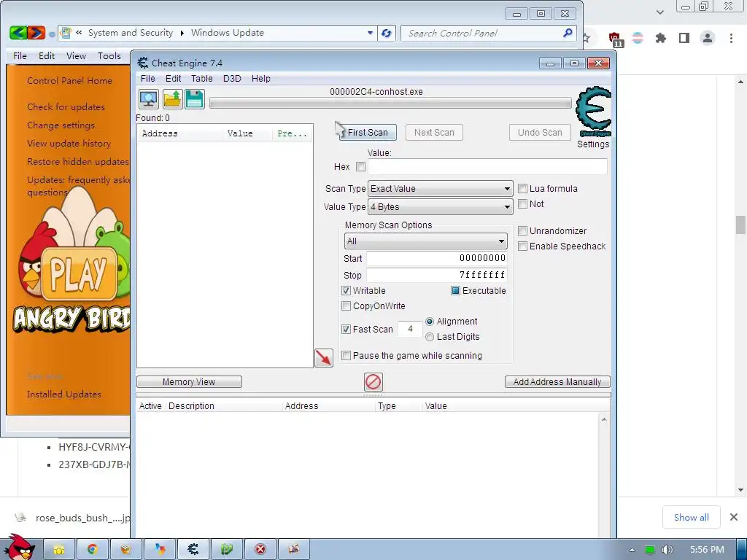
Task: Click Check for updates link
Action: tap(66, 106)
